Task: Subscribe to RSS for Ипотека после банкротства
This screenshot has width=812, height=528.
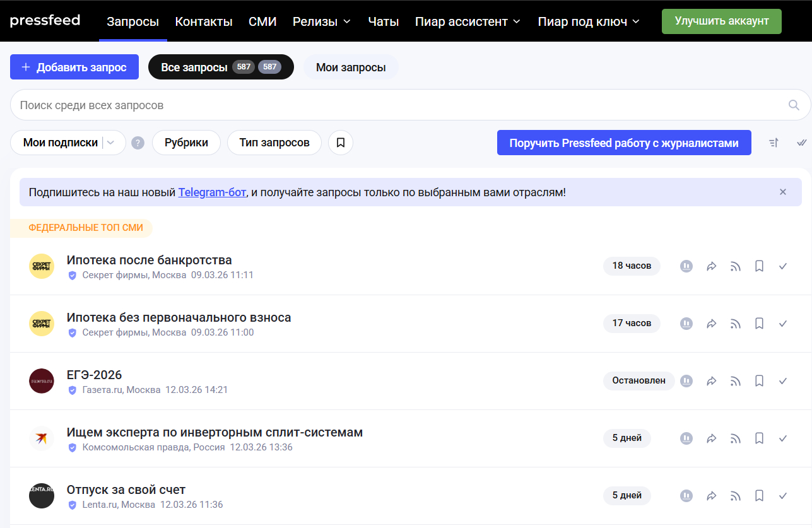Action: coord(735,266)
